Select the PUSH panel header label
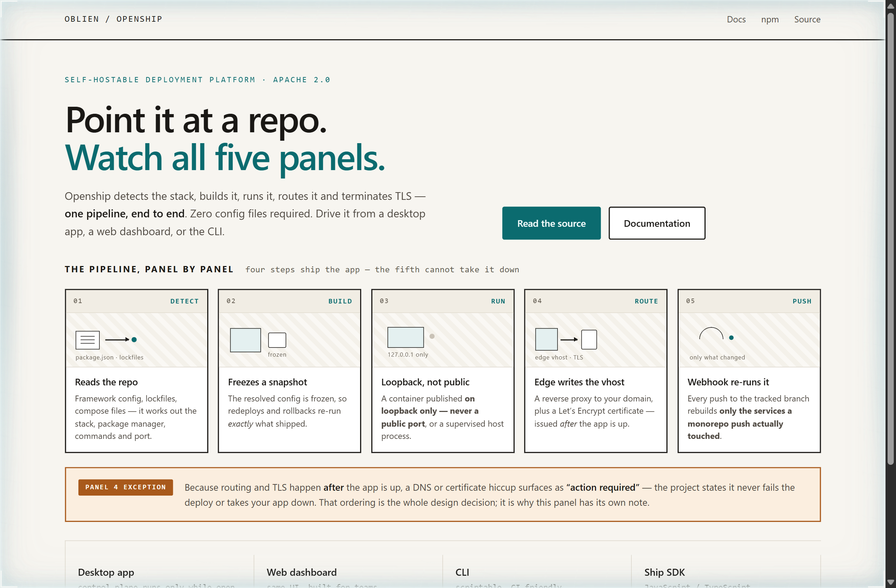This screenshot has width=896, height=588. pyautogui.click(x=802, y=301)
